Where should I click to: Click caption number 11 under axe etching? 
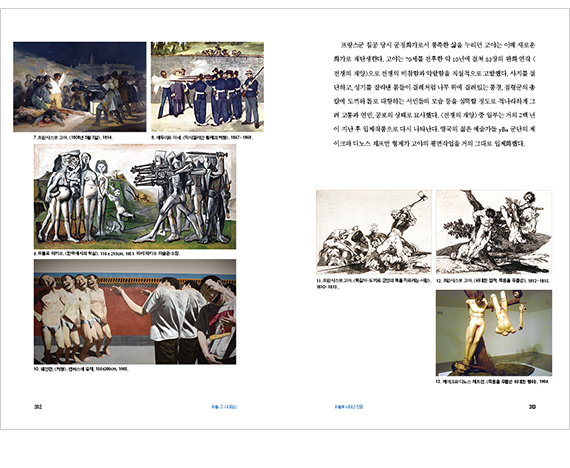[x=374, y=283]
